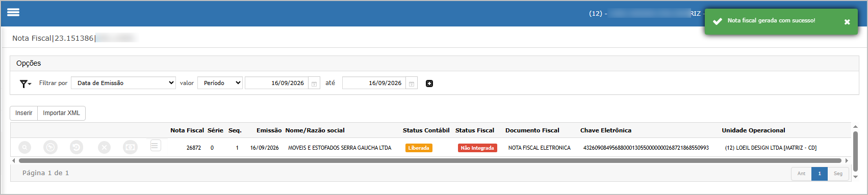The image size is (868, 195).
Task: Click MOVEIS E ESTOFADOS SERRA GAUCHA LTDA
Action: click(x=340, y=148)
